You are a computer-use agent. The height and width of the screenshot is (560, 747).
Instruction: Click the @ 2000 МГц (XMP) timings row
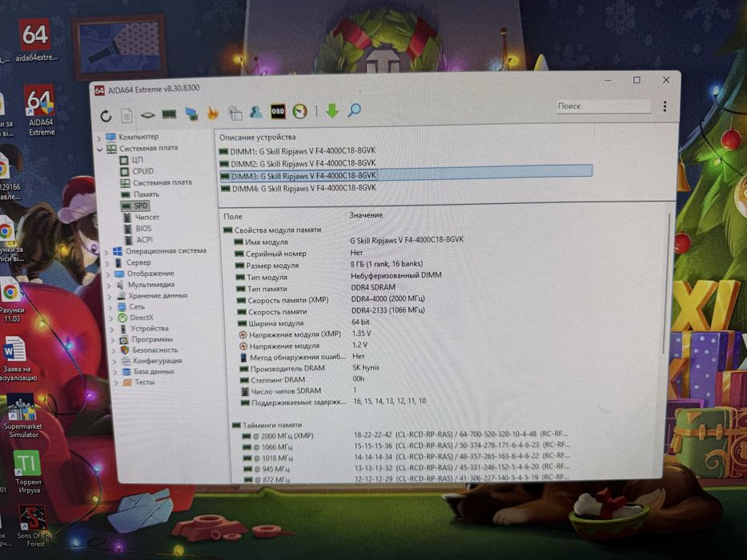(x=405, y=435)
